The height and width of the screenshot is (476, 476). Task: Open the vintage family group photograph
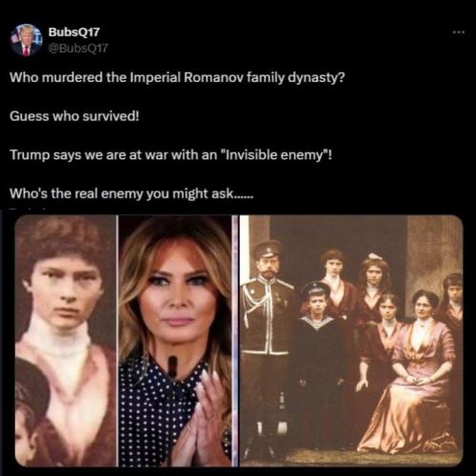(351, 341)
